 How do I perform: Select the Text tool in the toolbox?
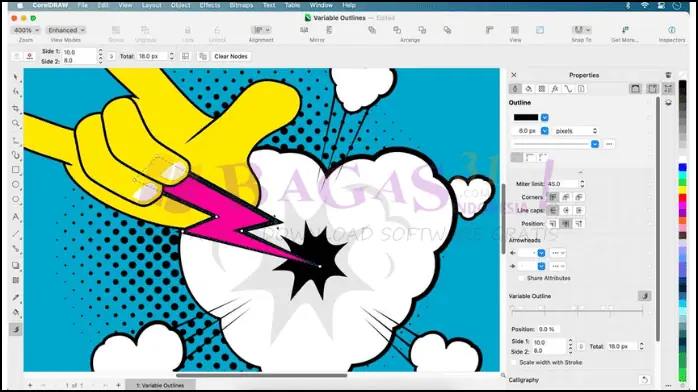[16, 217]
